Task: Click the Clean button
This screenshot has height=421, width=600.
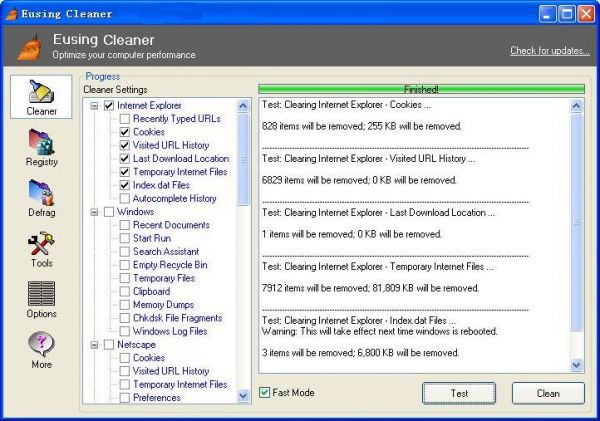Action: point(547,393)
